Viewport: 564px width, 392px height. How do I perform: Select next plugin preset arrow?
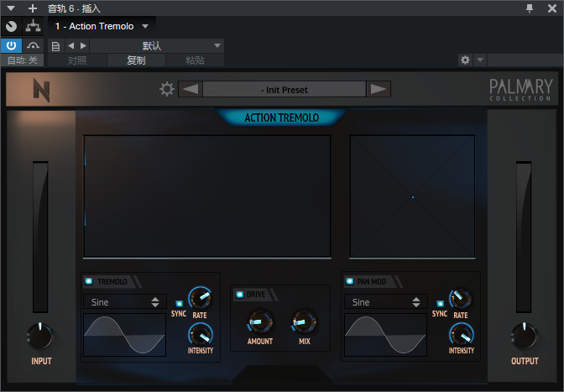coord(379,89)
